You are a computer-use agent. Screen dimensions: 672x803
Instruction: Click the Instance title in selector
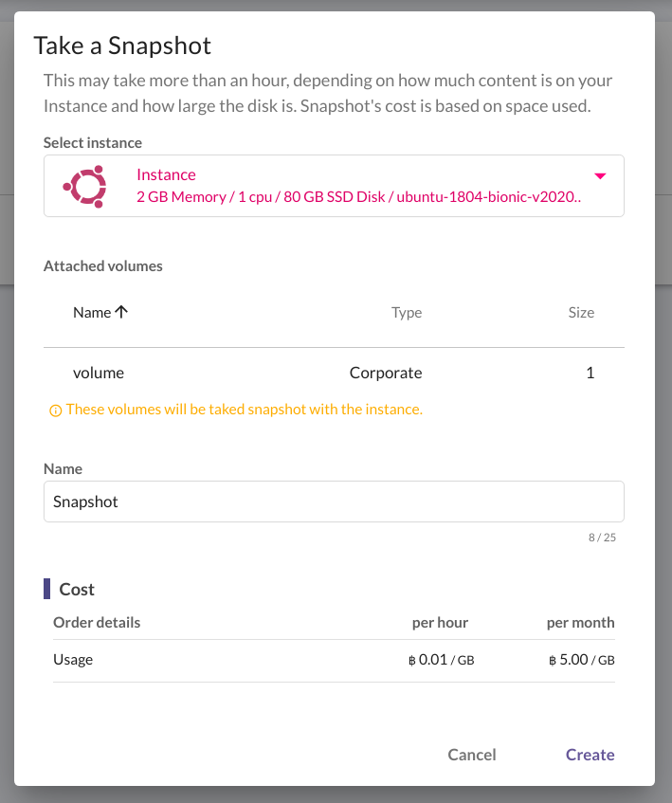point(166,174)
